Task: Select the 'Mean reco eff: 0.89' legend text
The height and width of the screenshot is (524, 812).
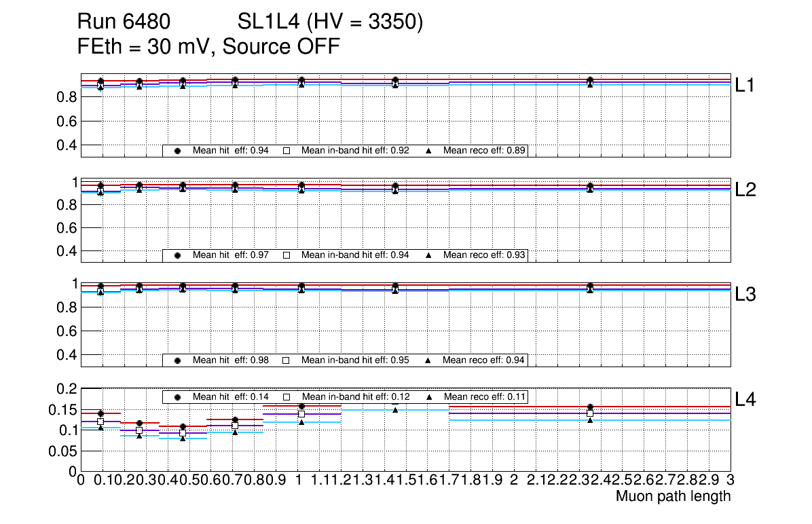Action: pyautogui.click(x=484, y=151)
